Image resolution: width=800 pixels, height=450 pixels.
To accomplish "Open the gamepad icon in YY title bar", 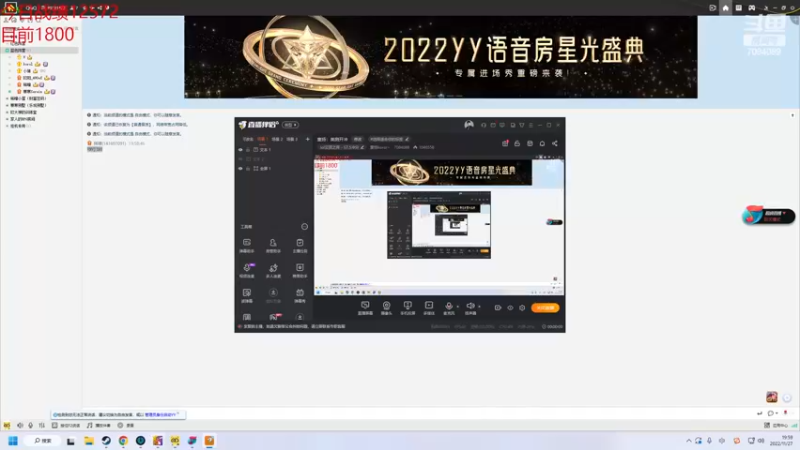I will (x=752, y=8).
